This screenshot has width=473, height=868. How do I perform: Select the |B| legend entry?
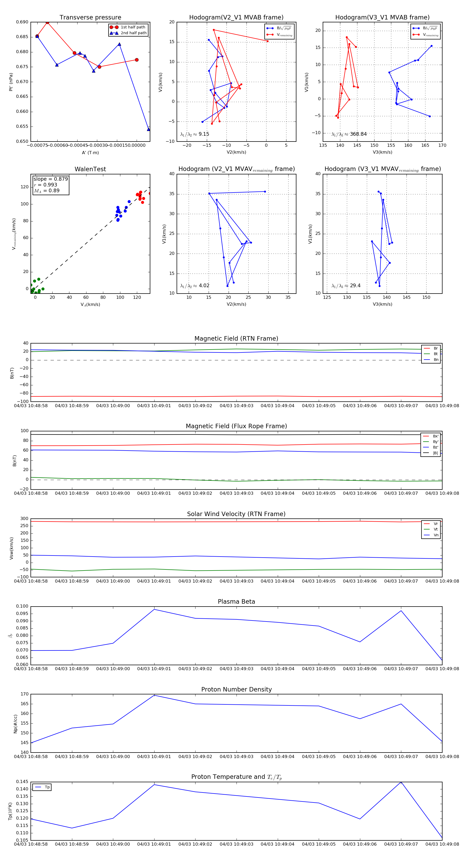point(431,453)
